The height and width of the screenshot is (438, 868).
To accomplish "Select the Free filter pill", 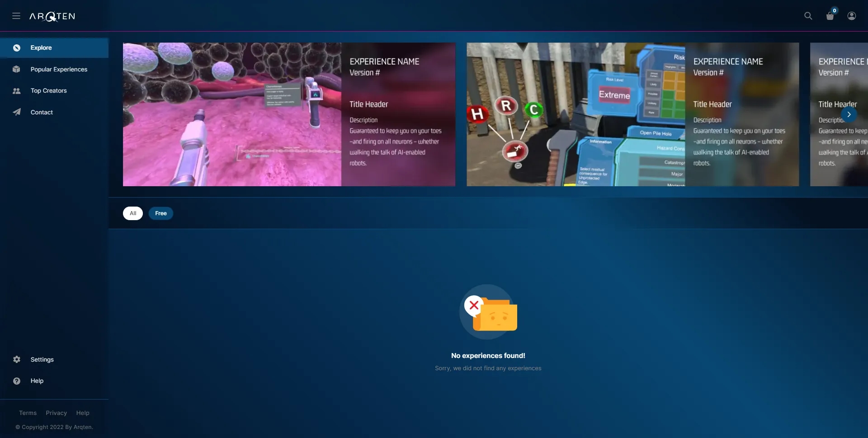I will pos(161,213).
